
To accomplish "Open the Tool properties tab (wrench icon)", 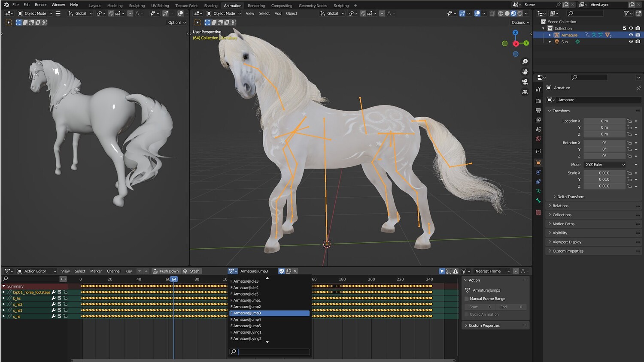I will coord(538,89).
